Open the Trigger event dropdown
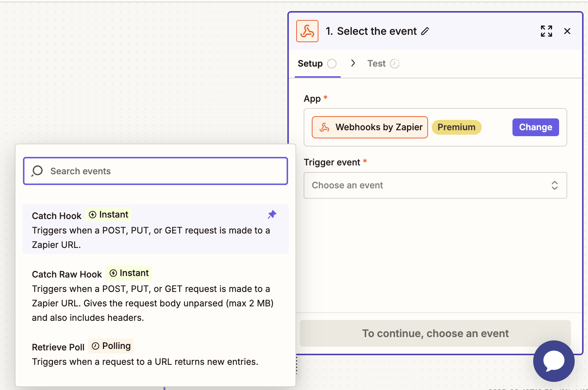The height and width of the screenshot is (390, 588). click(x=435, y=185)
